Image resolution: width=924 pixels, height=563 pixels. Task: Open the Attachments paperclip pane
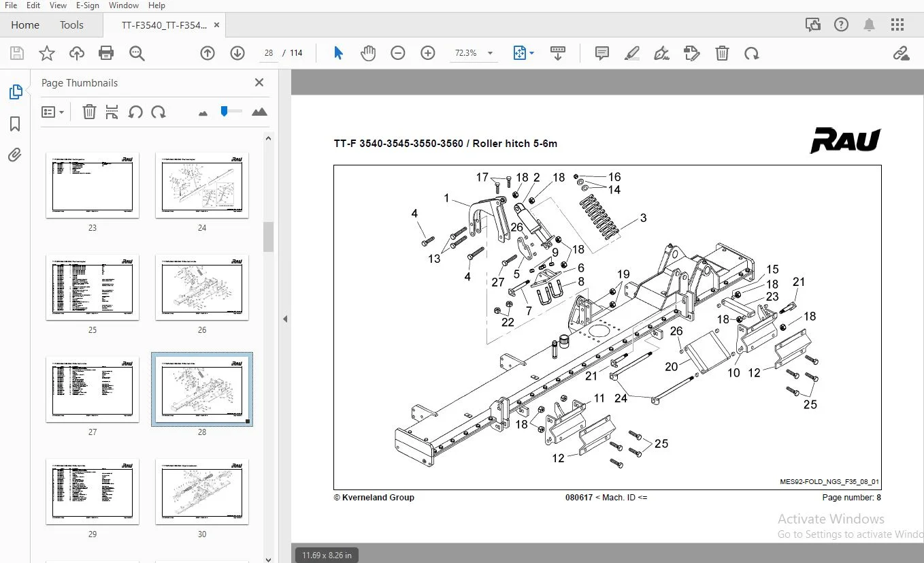pos(15,155)
